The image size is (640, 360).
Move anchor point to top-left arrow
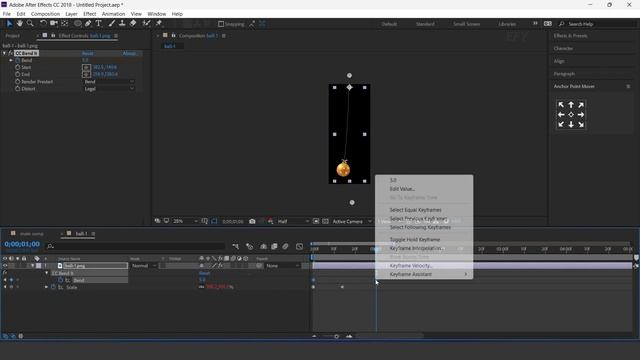(x=561, y=105)
